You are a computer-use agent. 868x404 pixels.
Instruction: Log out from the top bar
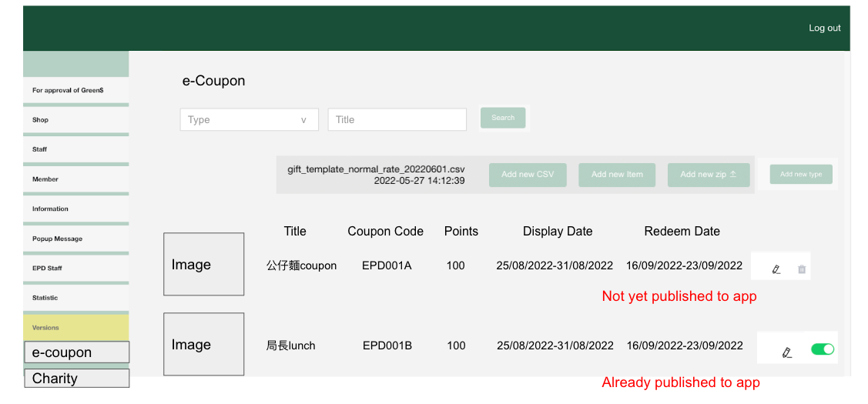click(x=824, y=28)
